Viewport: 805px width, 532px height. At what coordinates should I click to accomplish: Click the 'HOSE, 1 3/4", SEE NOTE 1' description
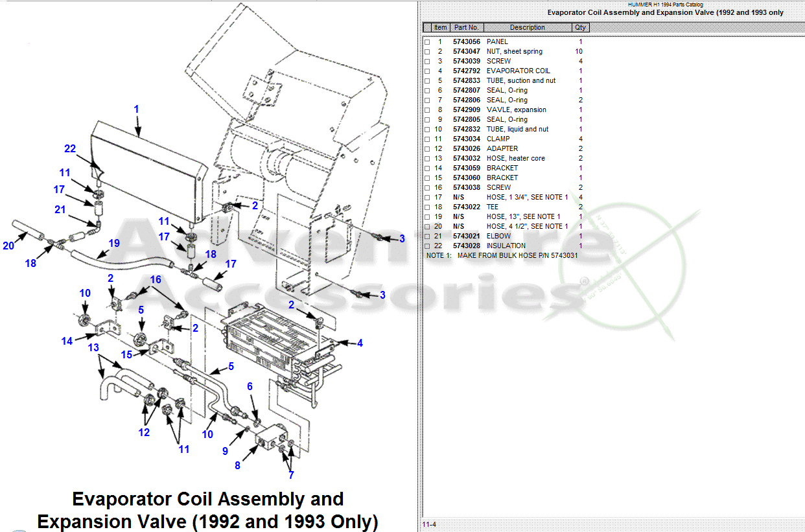(528, 197)
